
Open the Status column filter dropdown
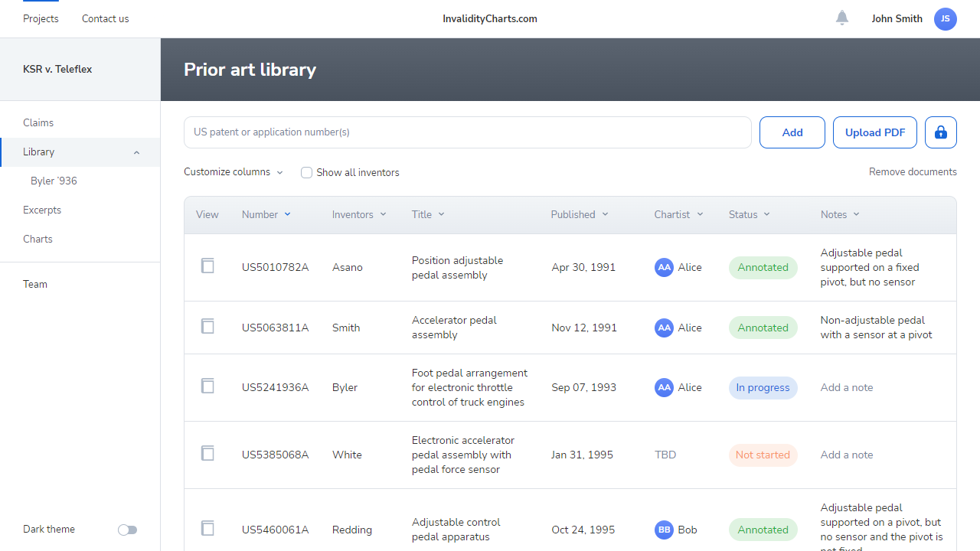click(x=750, y=215)
